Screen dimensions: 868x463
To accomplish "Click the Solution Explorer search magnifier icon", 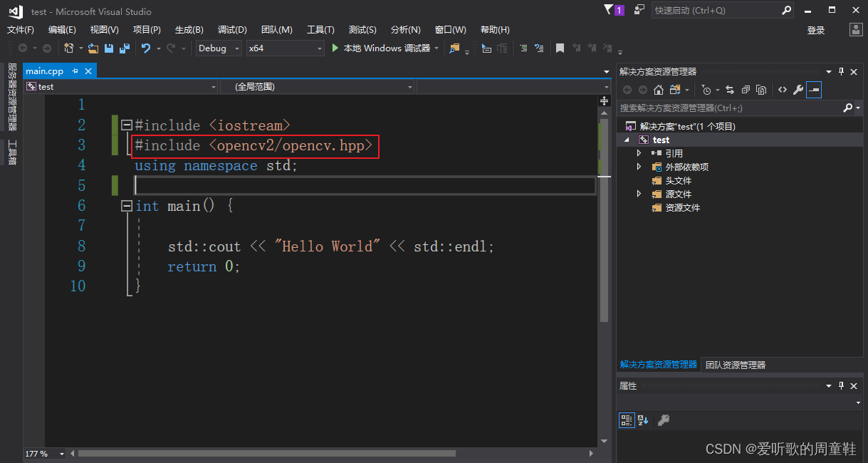I will [x=847, y=108].
